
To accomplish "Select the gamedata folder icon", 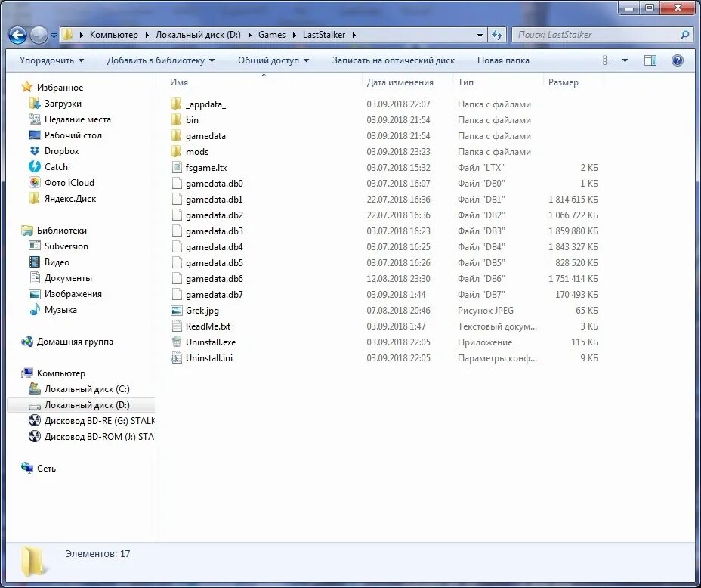I will (x=177, y=136).
